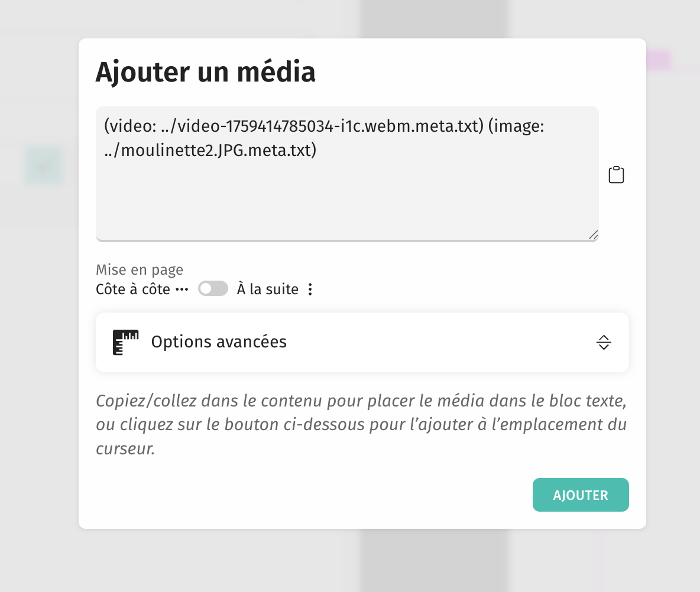The height and width of the screenshot is (592, 700).
Task: Toggle the Mise en page layout switch
Action: point(213,289)
